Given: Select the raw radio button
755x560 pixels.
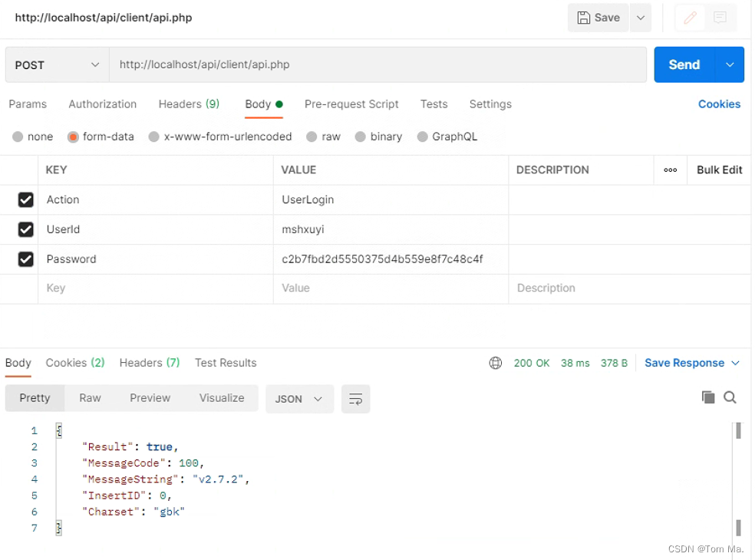Looking at the screenshot, I should click(312, 137).
